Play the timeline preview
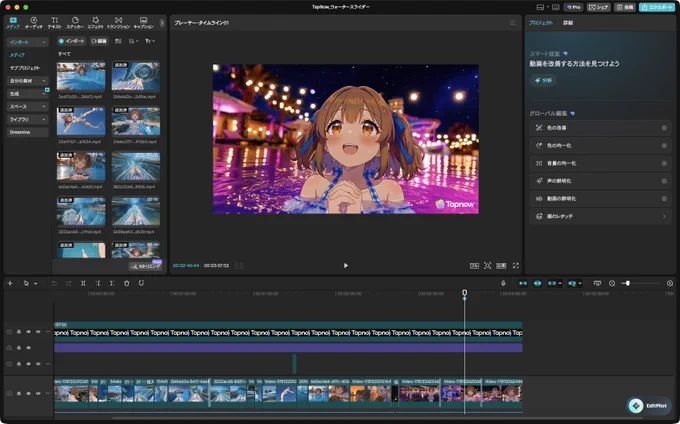Image resolution: width=680 pixels, height=424 pixels. click(x=346, y=265)
